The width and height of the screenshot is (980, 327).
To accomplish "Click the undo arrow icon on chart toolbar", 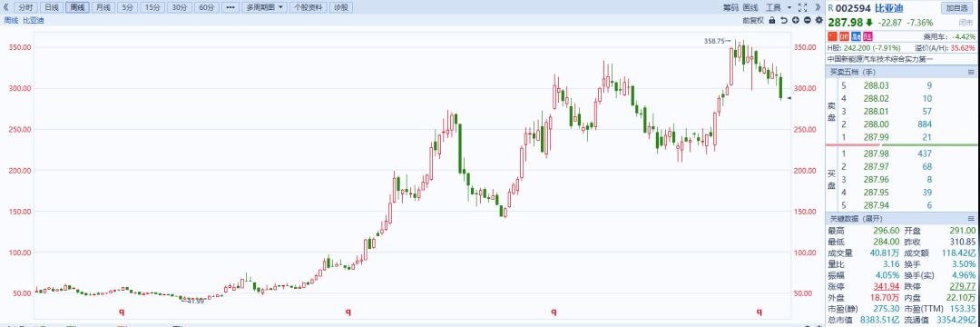I will 784,20.
